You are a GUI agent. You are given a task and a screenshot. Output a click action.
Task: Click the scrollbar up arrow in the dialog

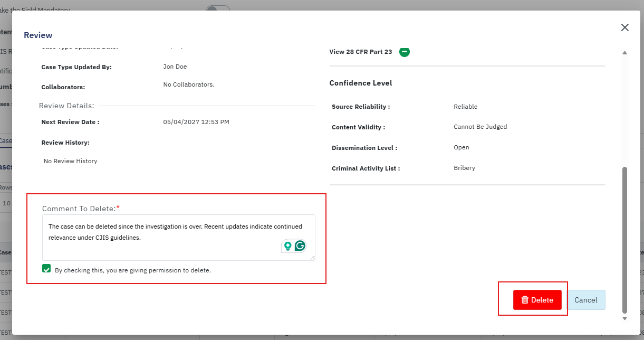tap(624, 53)
